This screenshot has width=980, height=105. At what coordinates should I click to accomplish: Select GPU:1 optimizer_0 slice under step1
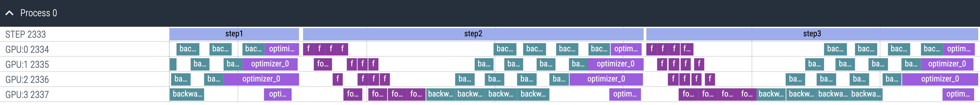click(x=270, y=64)
